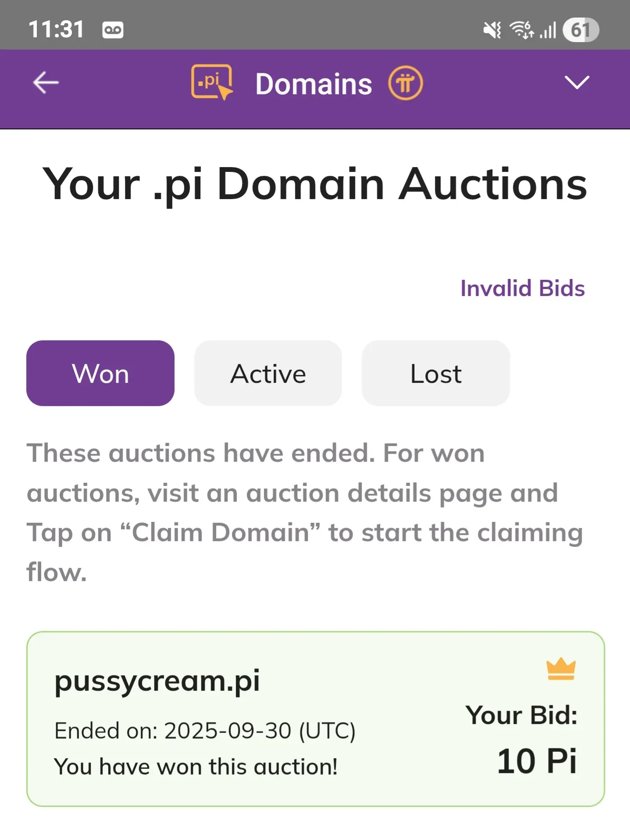Tap the 10 Pi bid amount
The height and width of the screenshot is (840, 630).
pos(536,761)
